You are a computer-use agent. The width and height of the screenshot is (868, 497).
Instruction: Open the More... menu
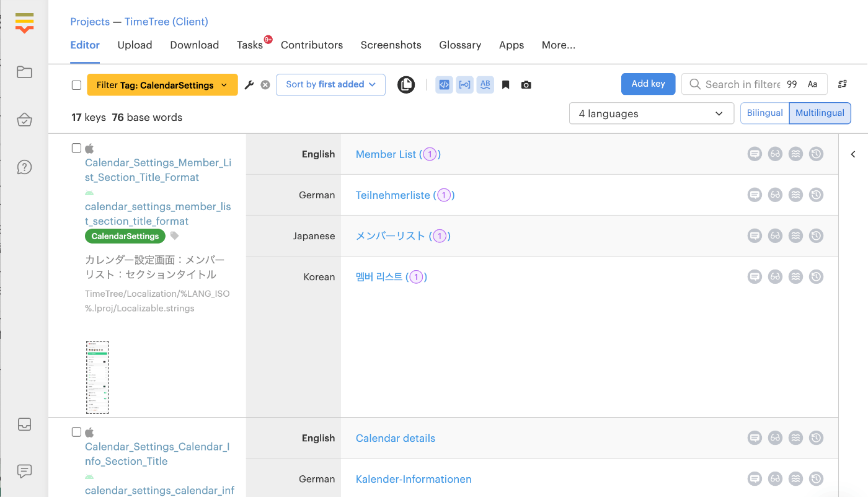[x=559, y=45]
